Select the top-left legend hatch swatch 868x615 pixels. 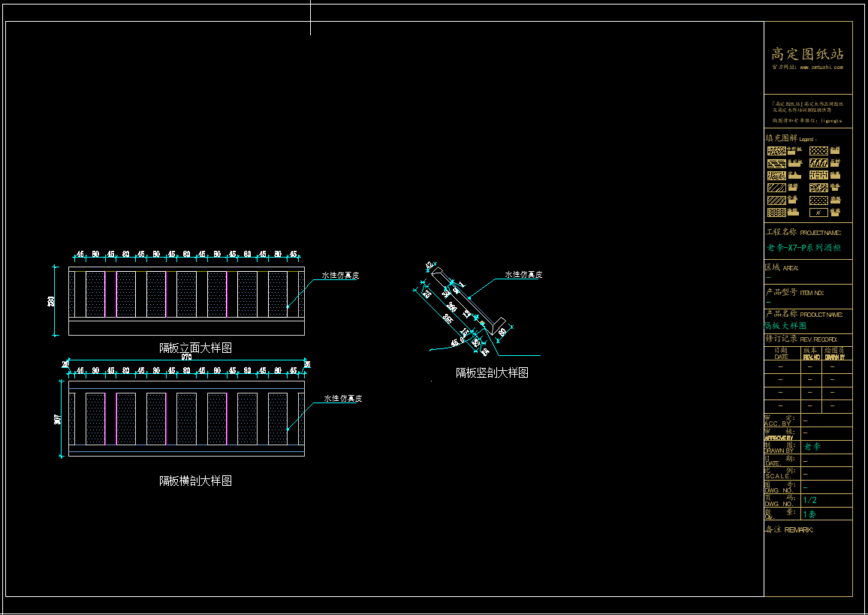click(776, 151)
